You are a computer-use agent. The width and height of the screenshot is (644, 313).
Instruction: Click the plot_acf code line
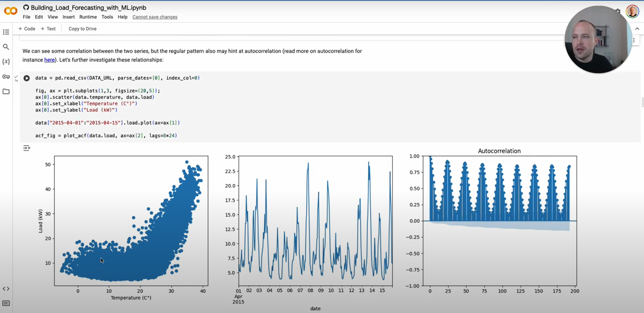[106, 136]
